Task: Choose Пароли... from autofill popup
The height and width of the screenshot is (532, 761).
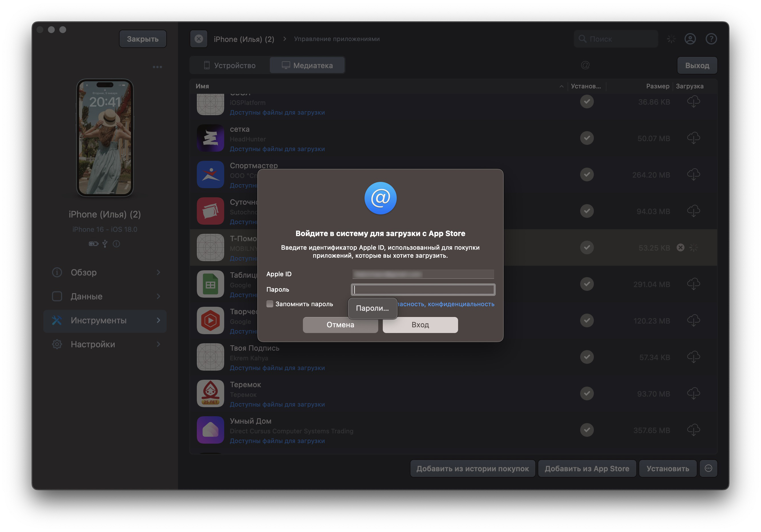Action: [373, 308]
